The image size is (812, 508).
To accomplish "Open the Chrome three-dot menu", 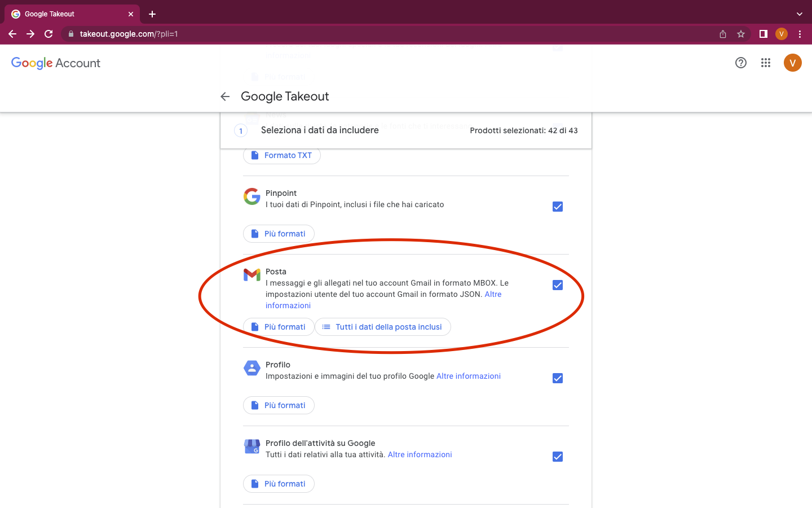I will (x=800, y=34).
